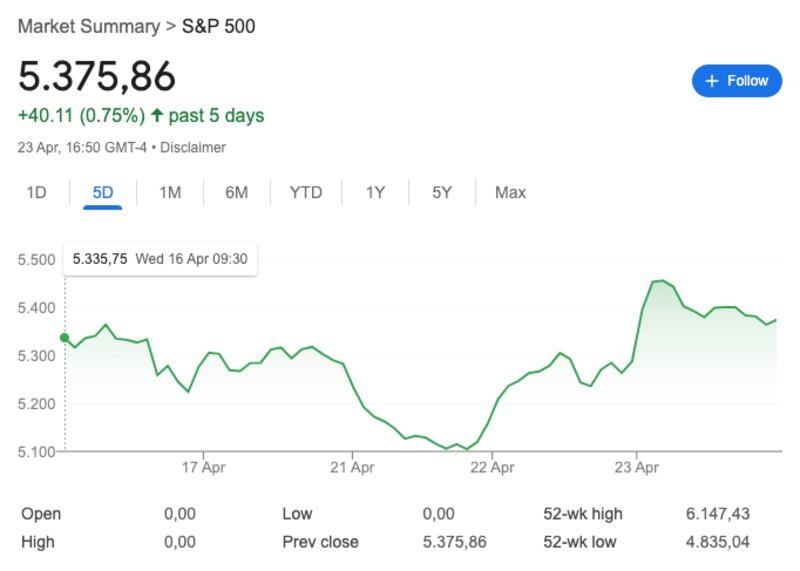Select the Max time range tab

(x=510, y=192)
